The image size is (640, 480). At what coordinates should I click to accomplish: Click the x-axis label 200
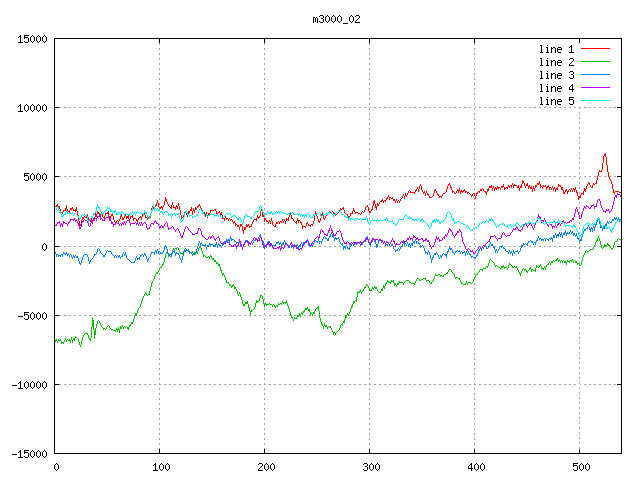(x=266, y=467)
